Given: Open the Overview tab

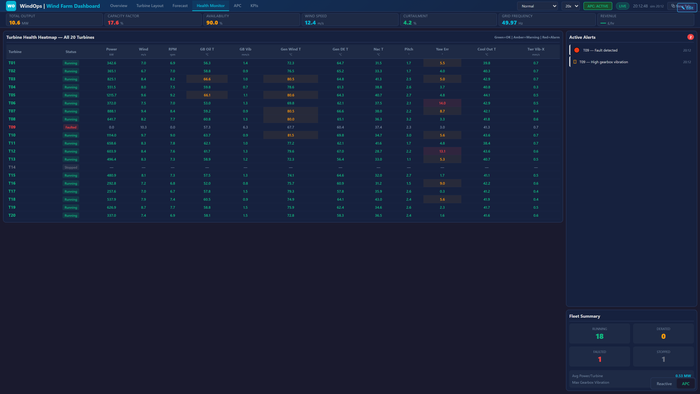Looking at the screenshot, I should tap(118, 6).
